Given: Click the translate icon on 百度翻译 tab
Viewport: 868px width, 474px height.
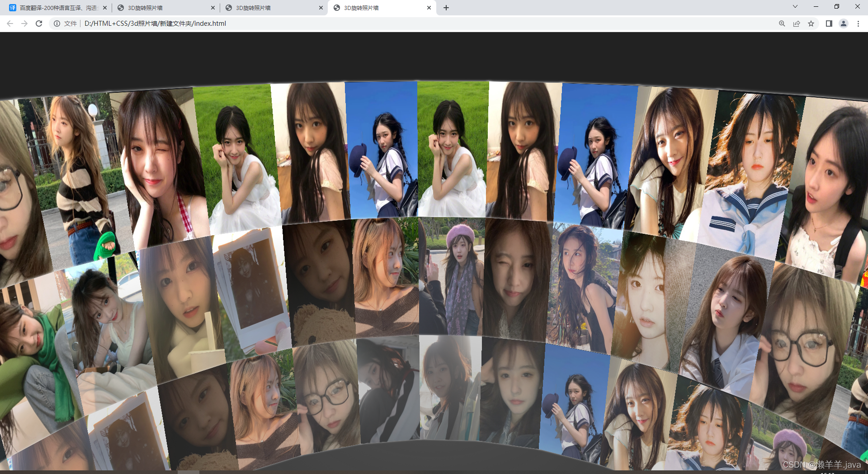Looking at the screenshot, I should click(x=12, y=7).
